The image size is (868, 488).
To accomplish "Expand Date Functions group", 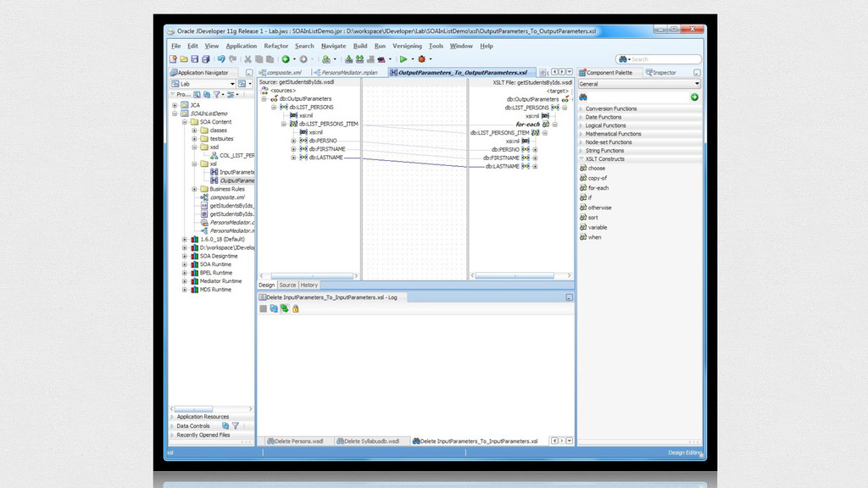I will (581, 117).
